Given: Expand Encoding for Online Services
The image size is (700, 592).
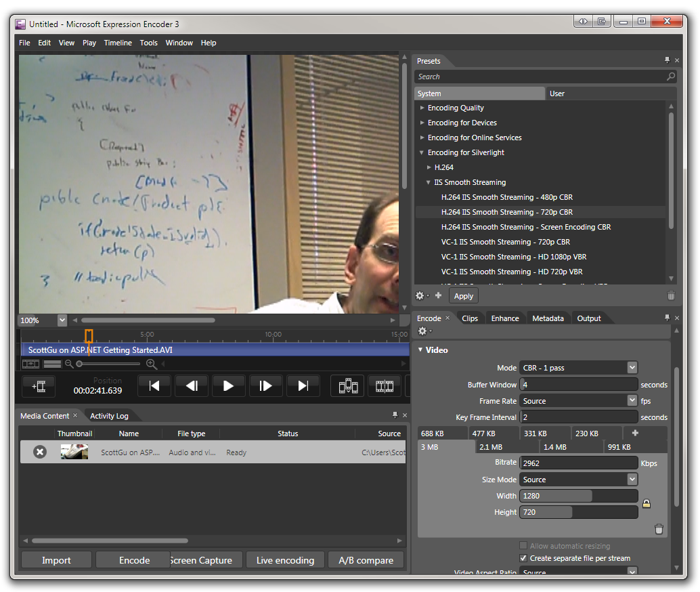Looking at the screenshot, I should [422, 138].
